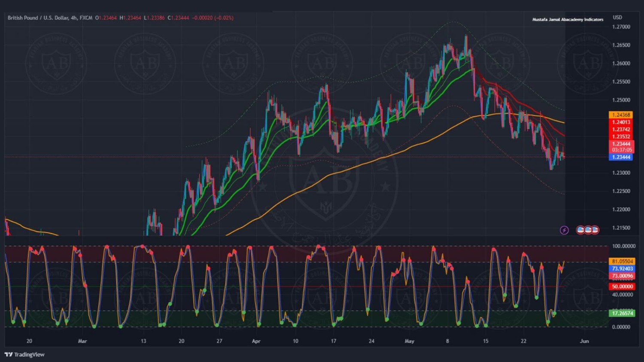
Task: Click the Jun label on time axis
Action: click(x=584, y=341)
